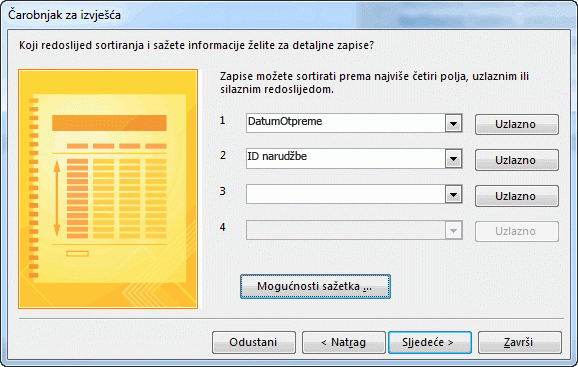578x367 pixels.
Task: Open the dropdown arrow for sort field 3
Action: pos(453,195)
